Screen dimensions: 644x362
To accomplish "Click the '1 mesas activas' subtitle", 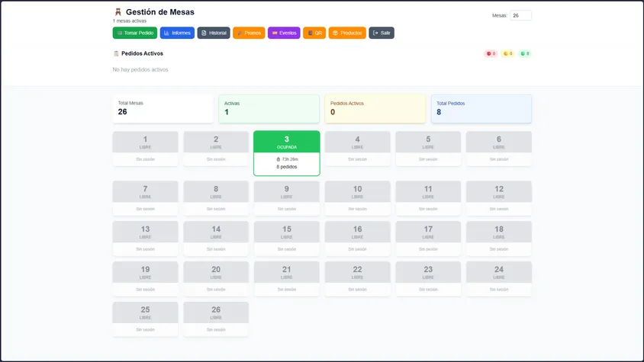I will click(x=130, y=21).
